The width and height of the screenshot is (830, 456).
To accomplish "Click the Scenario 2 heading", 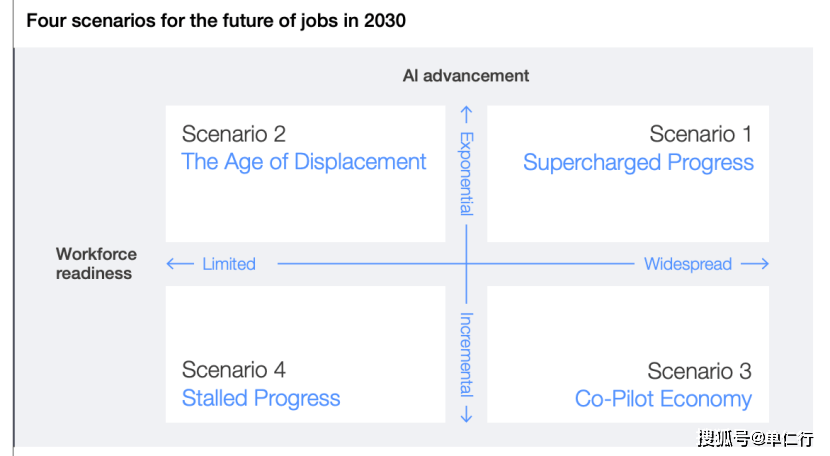I will tap(234, 134).
